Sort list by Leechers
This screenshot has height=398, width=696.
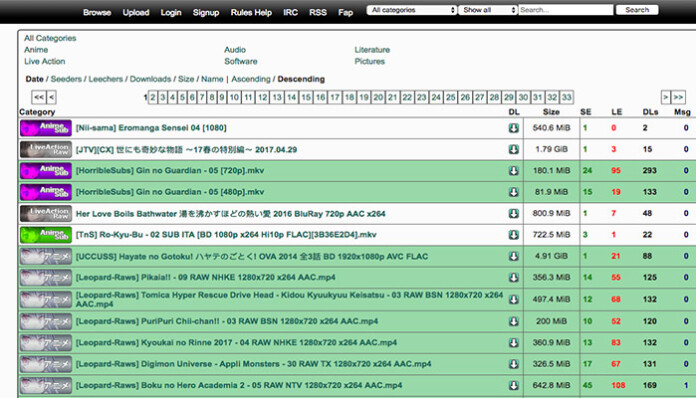(106, 79)
